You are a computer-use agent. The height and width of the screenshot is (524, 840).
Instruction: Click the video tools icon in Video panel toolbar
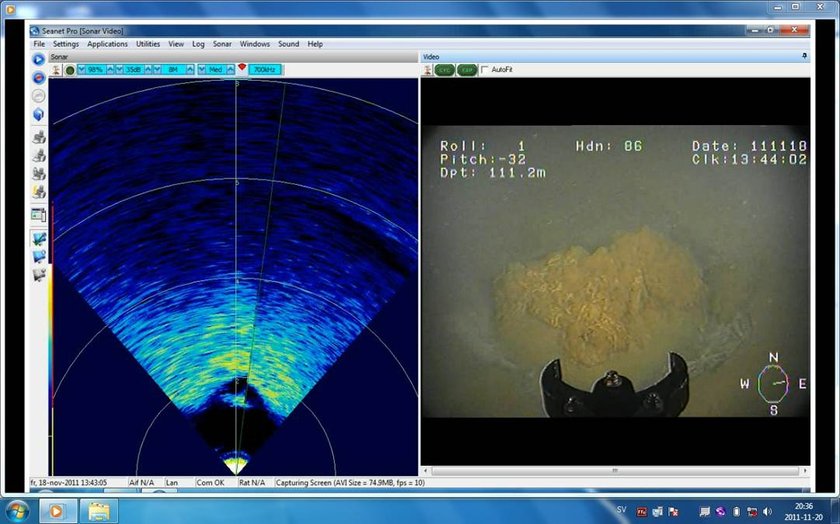coord(428,70)
